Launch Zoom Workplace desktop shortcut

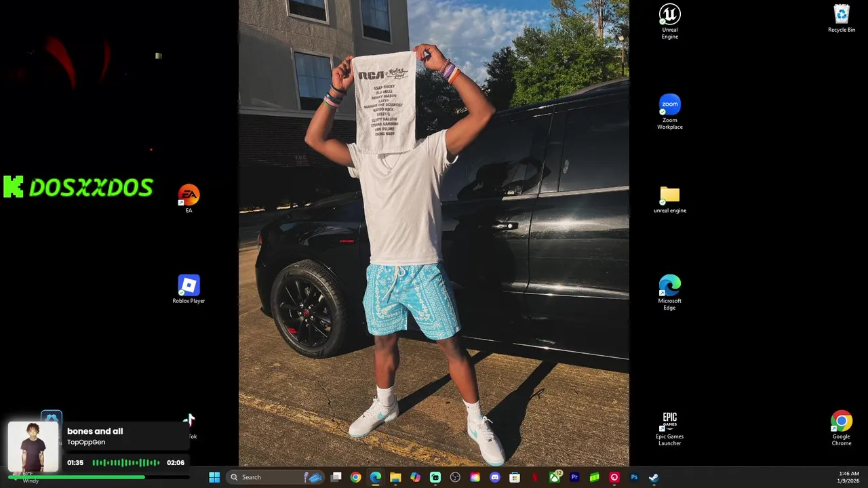(669, 112)
